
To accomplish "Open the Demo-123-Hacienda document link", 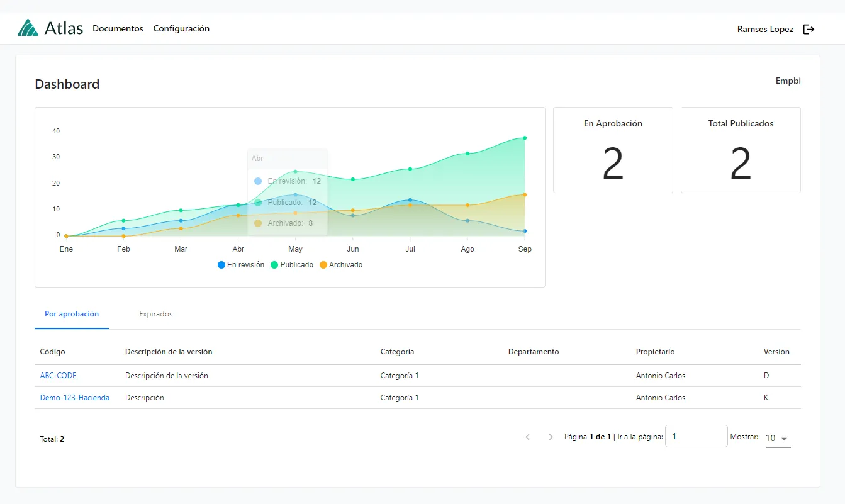I will click(74, 398).
